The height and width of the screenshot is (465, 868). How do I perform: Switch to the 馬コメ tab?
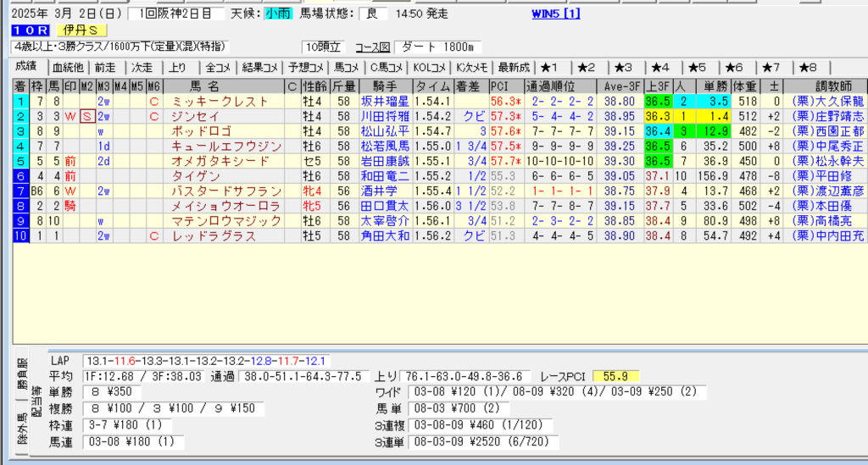coord(347,68)
